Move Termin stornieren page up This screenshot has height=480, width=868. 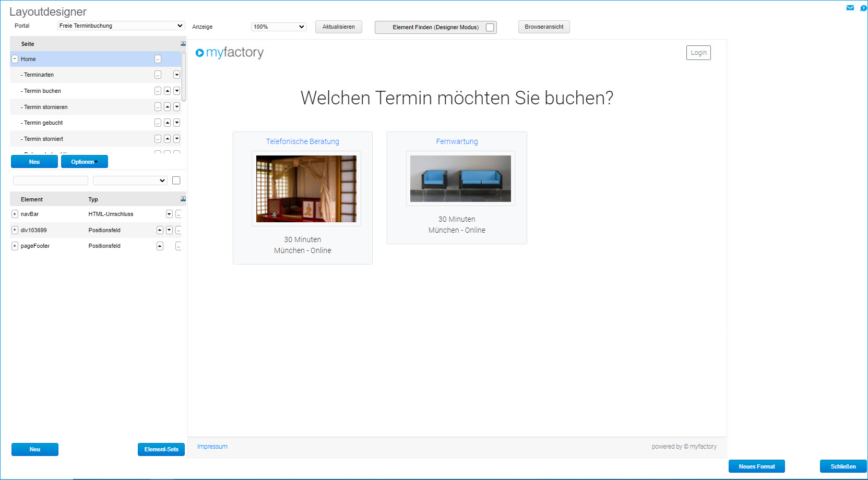click(x=167, y=107)
